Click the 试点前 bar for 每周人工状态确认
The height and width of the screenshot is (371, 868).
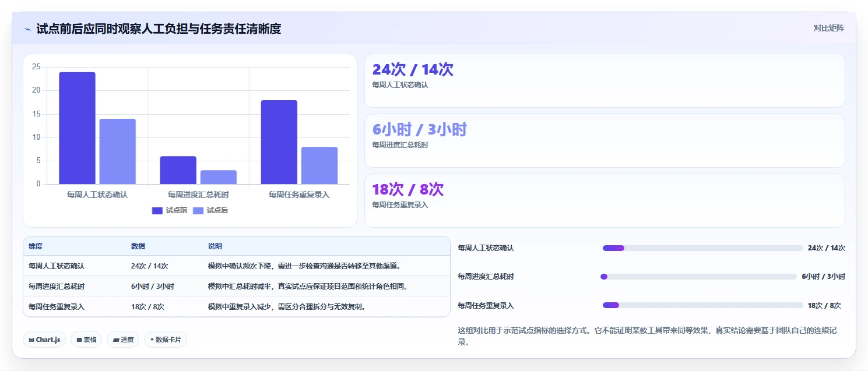click(x=77, y=128)
